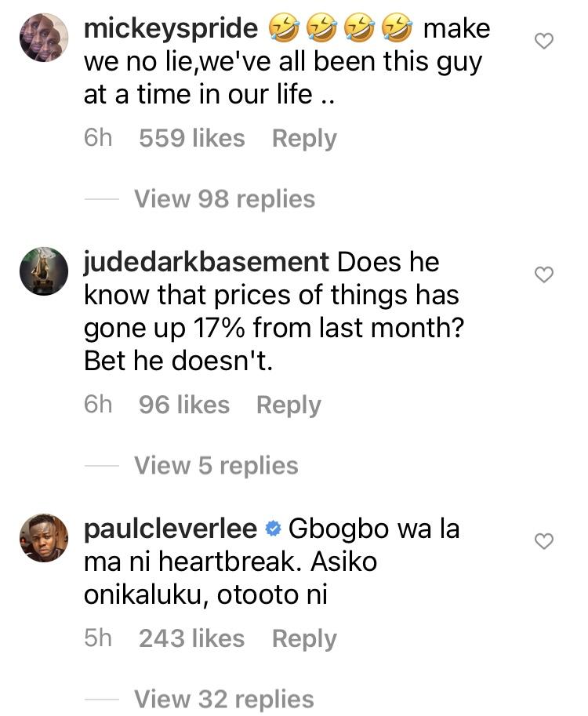Reply to paulcleverlee's comment
Image resolution: width=588 pixels, height=716 pixels.
(304, 639)
